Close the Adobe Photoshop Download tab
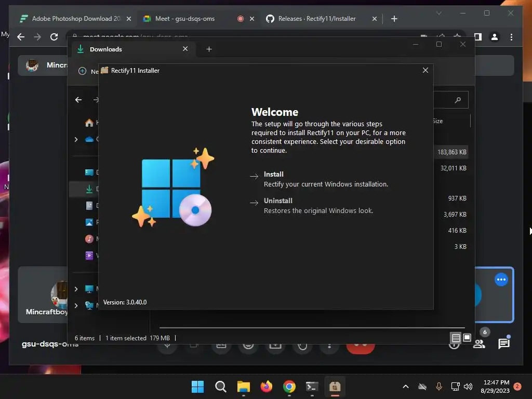 click(129, 19)
